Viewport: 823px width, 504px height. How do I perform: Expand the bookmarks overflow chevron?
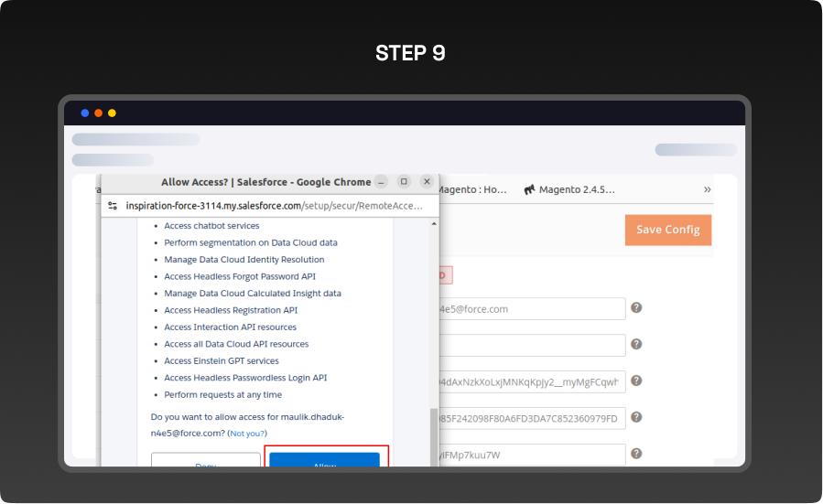point(707,189)
